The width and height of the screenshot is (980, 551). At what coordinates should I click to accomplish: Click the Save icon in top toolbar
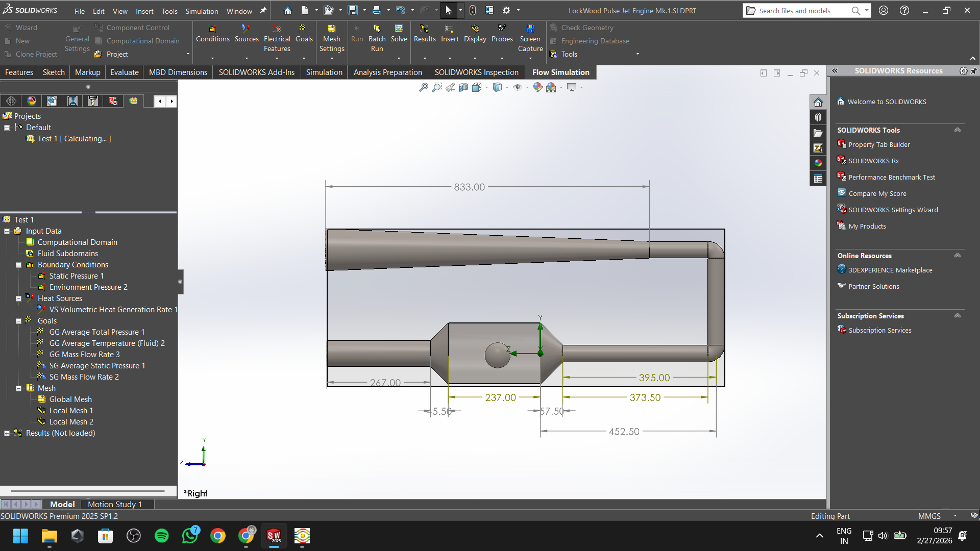click(353, 10)
